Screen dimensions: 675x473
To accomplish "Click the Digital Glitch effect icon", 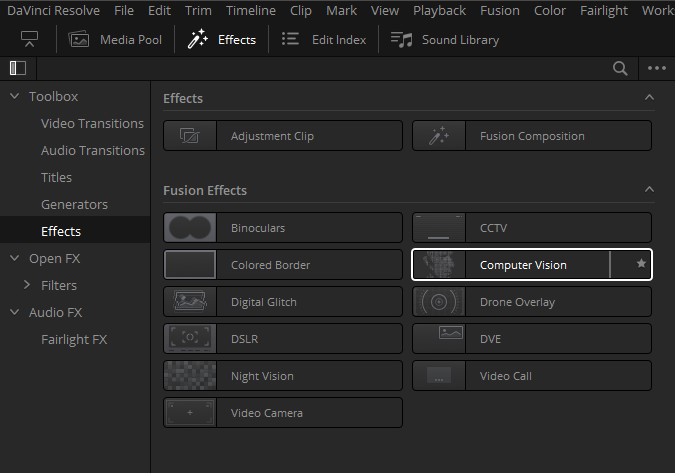I will tap(190, 302).
